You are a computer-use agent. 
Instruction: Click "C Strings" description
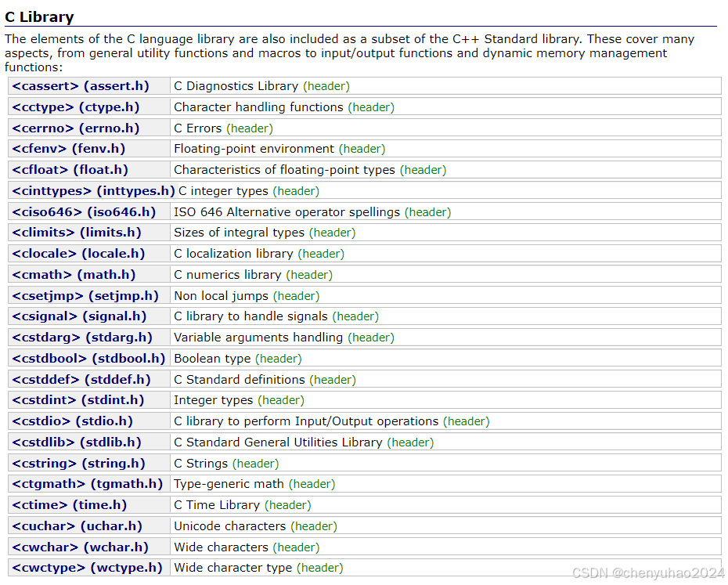click(x=201, y=464)
